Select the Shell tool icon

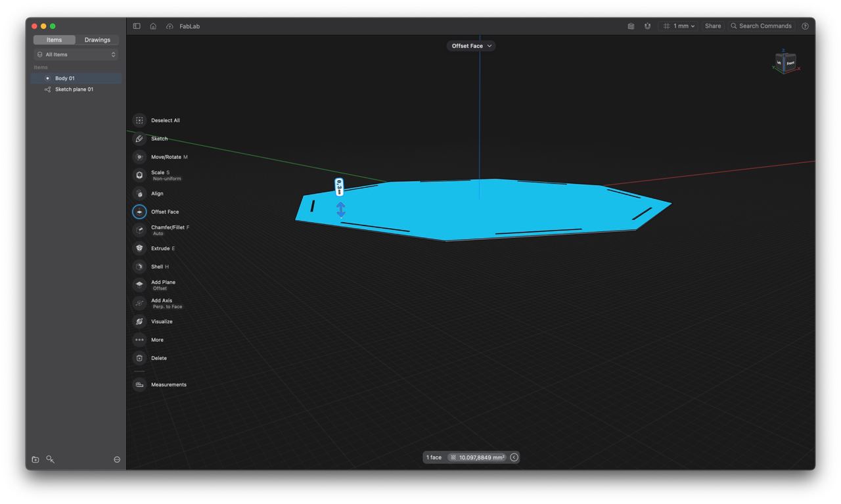pos(139,267)
